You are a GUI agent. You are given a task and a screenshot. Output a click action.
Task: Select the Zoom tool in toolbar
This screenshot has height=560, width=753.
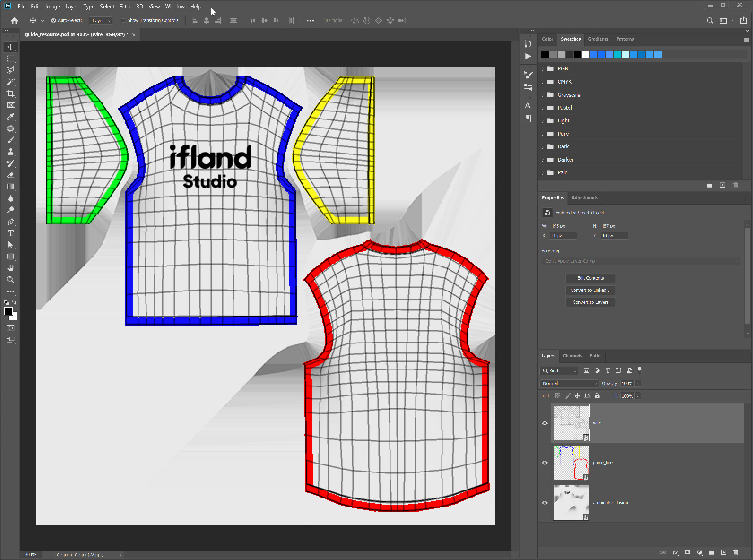coord(10,280)
